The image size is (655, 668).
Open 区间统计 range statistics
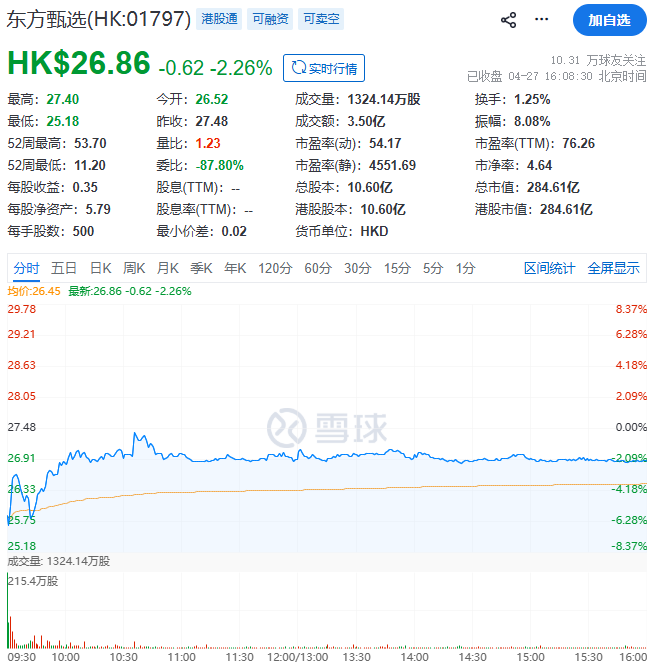tap(550, 268)
